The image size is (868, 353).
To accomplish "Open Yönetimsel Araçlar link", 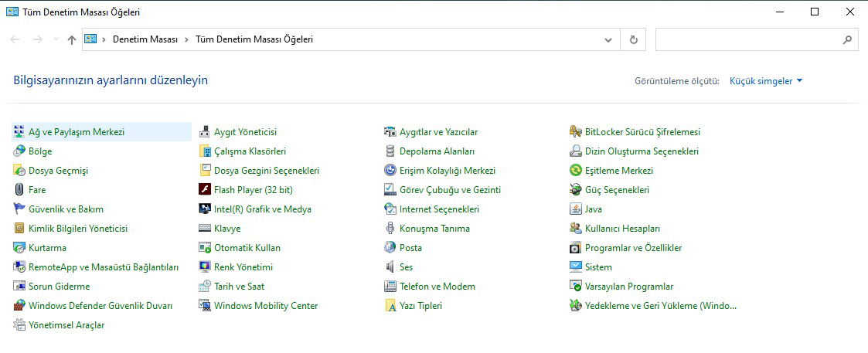I will click(x=66, y=324).
